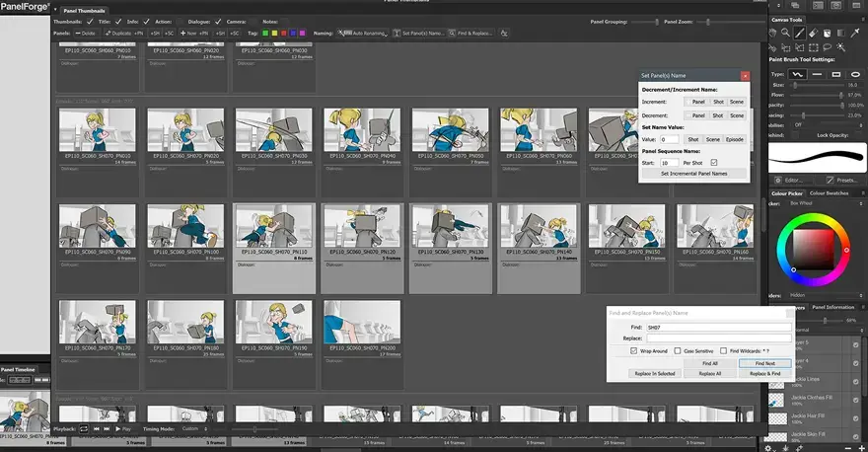Click Set Incremental Panel Names button
This screenshot has width=868, height=452.
point(693,174)
